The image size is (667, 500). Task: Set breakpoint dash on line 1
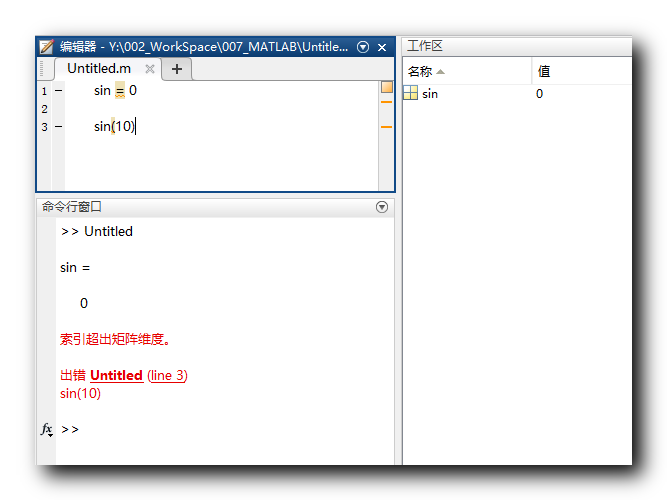(58, 91)
